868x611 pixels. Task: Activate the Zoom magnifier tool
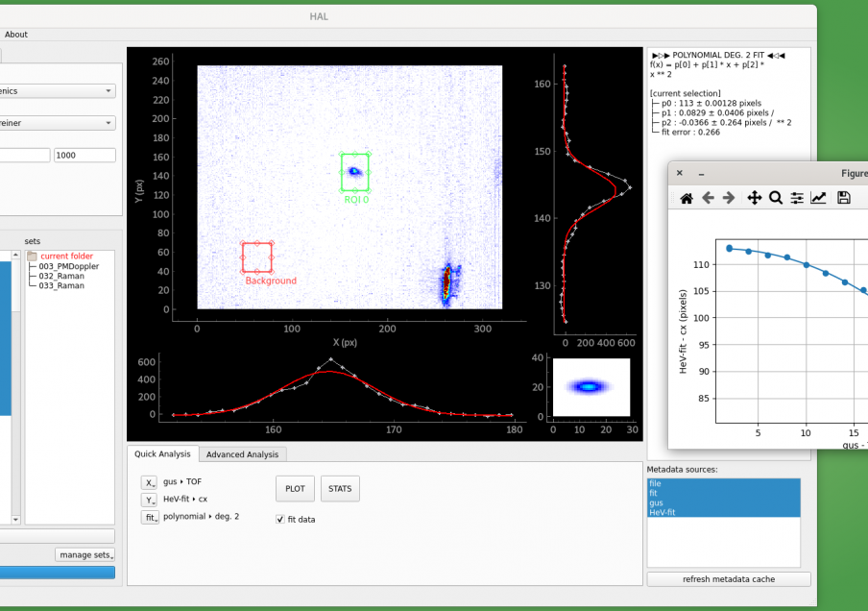[776, 198]
